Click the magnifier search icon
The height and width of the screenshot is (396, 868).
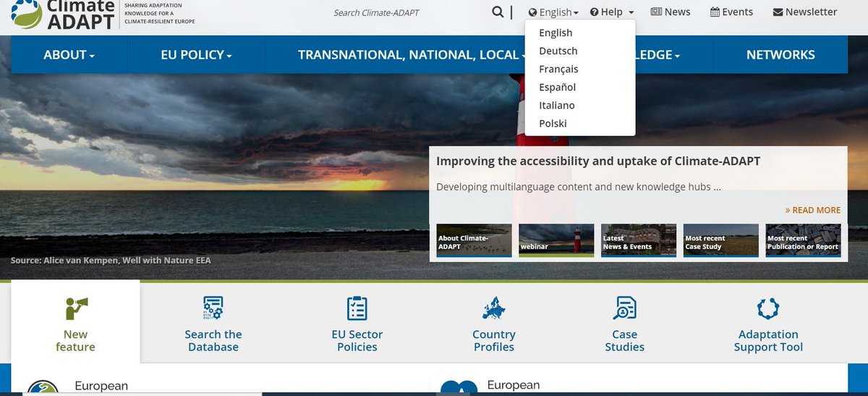click(498, 12)
